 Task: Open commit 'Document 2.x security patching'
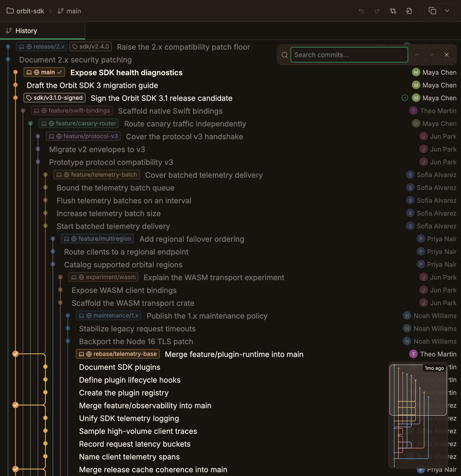click(76, 60)
